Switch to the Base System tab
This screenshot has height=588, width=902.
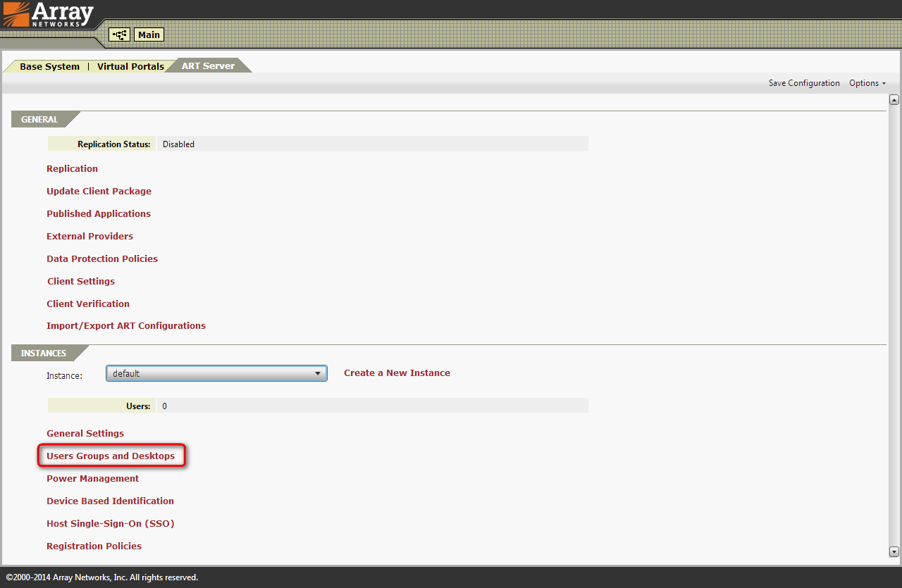pyautogui.click(x=49, y=66)
